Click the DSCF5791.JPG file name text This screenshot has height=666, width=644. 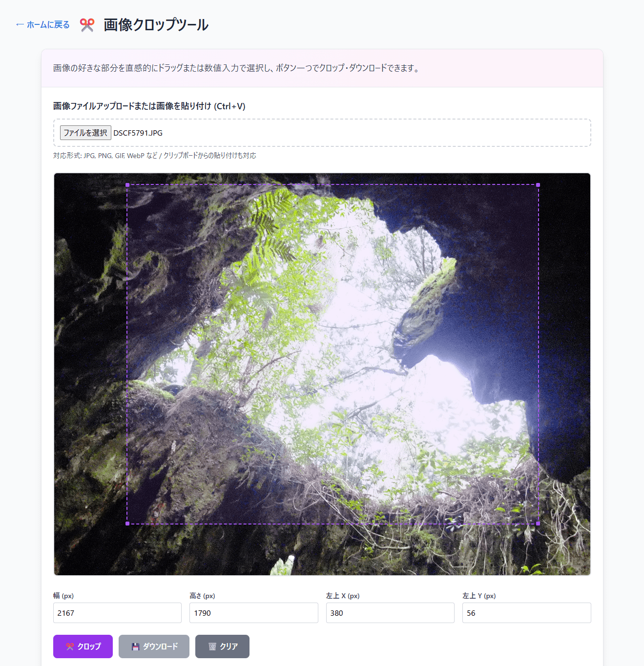pyautogui.click(x=138, y=133)
